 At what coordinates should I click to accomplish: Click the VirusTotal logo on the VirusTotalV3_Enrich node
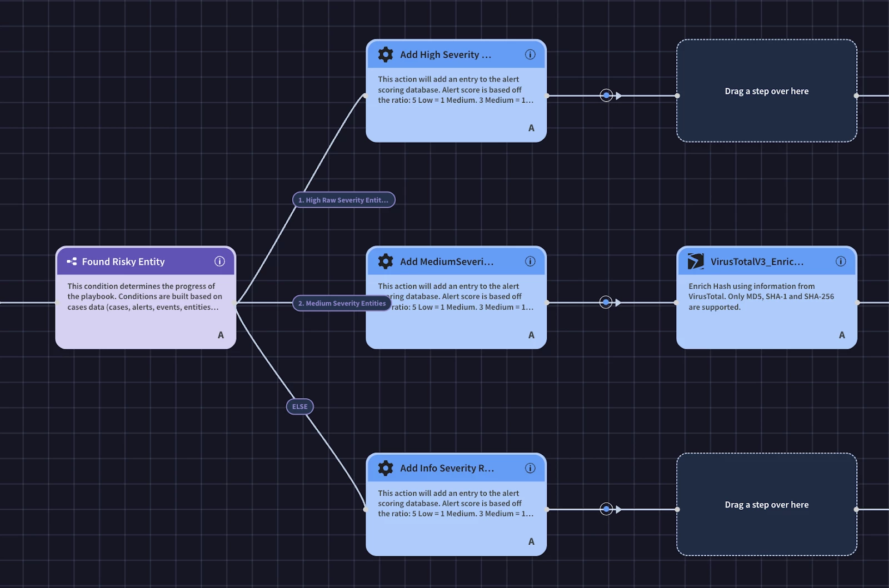click(x=695, y=261)
